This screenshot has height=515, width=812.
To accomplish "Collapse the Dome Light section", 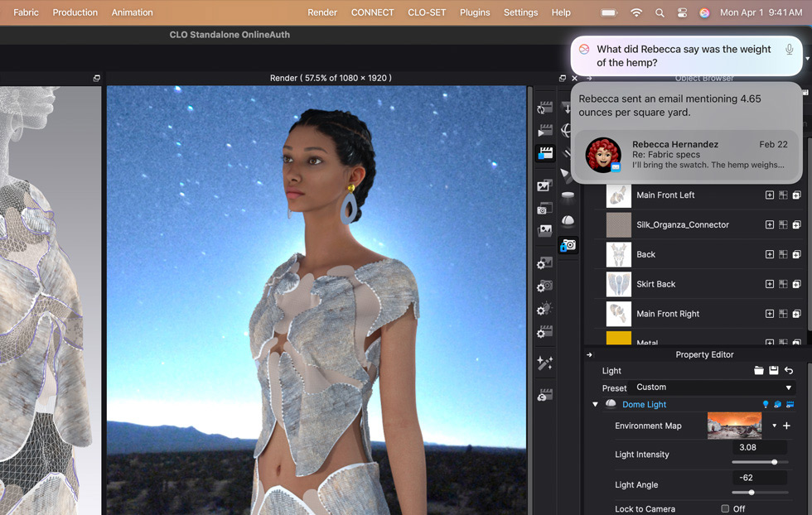I will tap(595, 405).
